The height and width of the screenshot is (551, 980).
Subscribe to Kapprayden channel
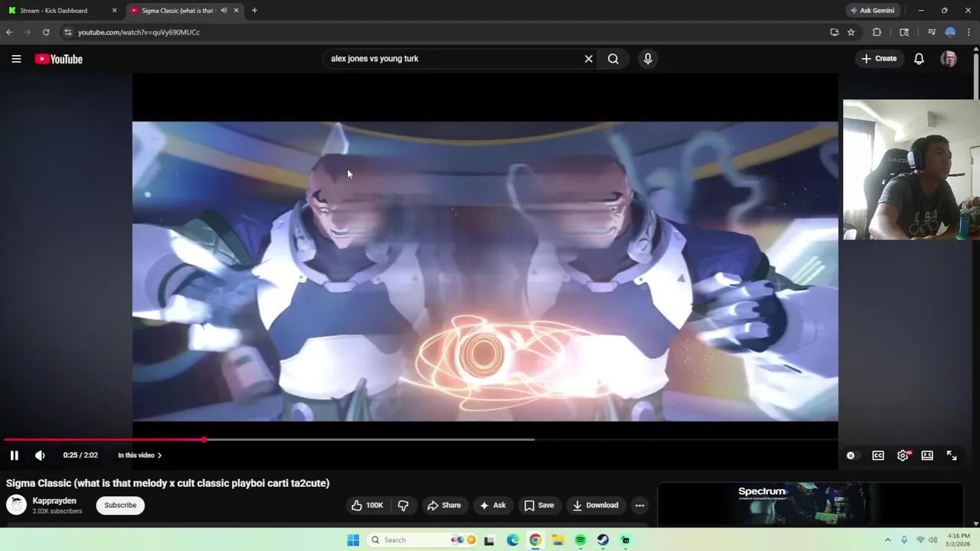[x=120, y=505]
